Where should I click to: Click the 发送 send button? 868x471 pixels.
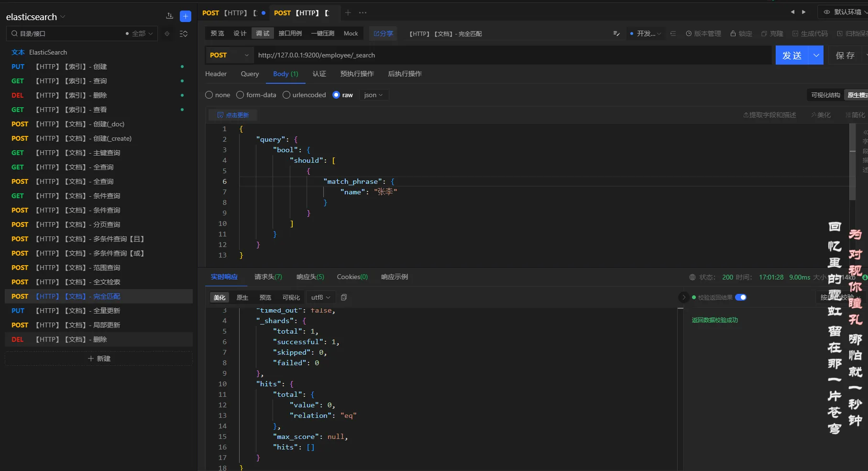click(x=792, y=56)
